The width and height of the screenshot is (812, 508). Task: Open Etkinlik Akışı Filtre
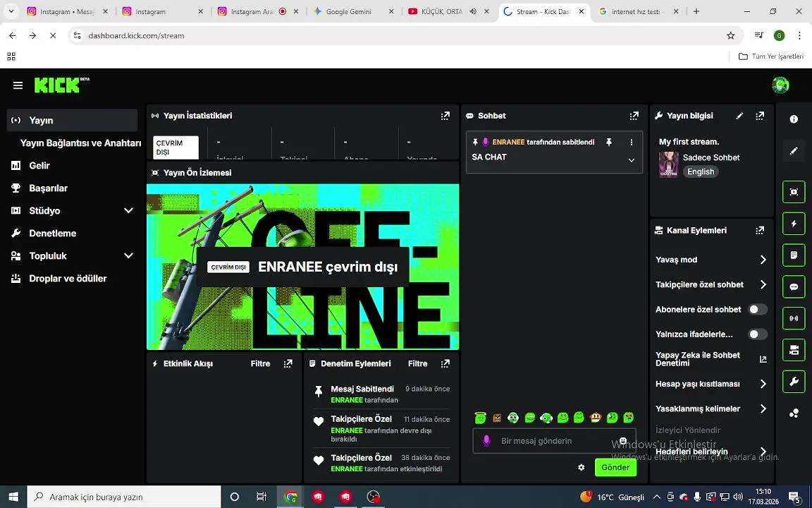[x=261, y=363]
